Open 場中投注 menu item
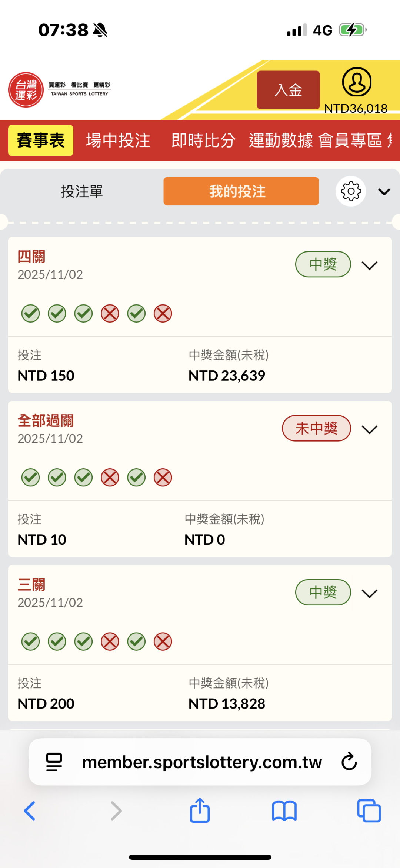400x868 pixels. [118, 141]
